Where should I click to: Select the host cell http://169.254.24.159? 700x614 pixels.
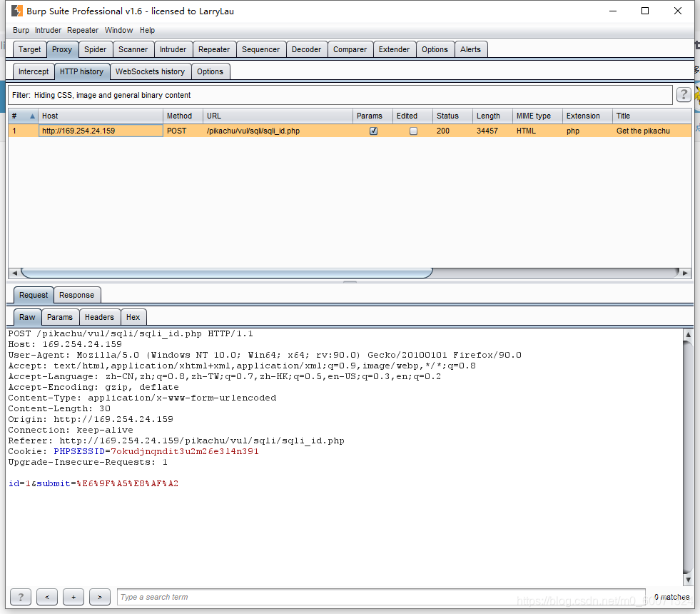(x=101, y=131)
